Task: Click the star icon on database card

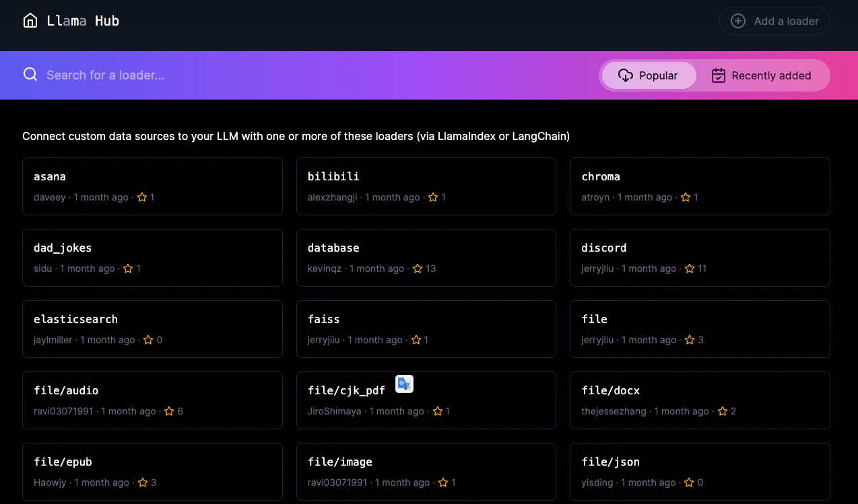Action: [x=418, y=268]
